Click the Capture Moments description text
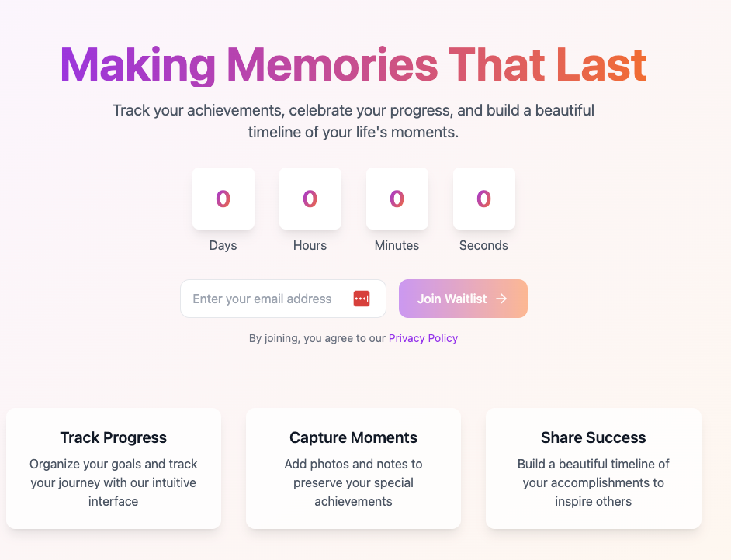731x560 pixels. tap(353, 482)
